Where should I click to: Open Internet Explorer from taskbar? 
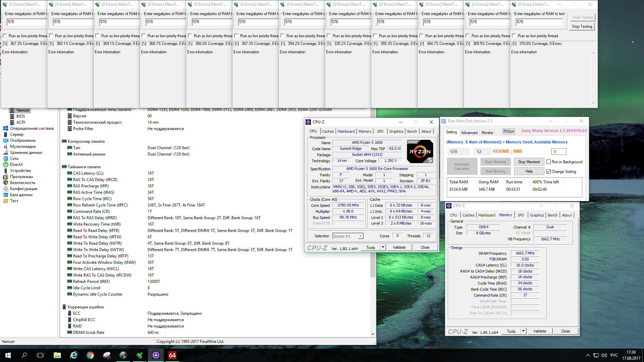click(73, 355)
